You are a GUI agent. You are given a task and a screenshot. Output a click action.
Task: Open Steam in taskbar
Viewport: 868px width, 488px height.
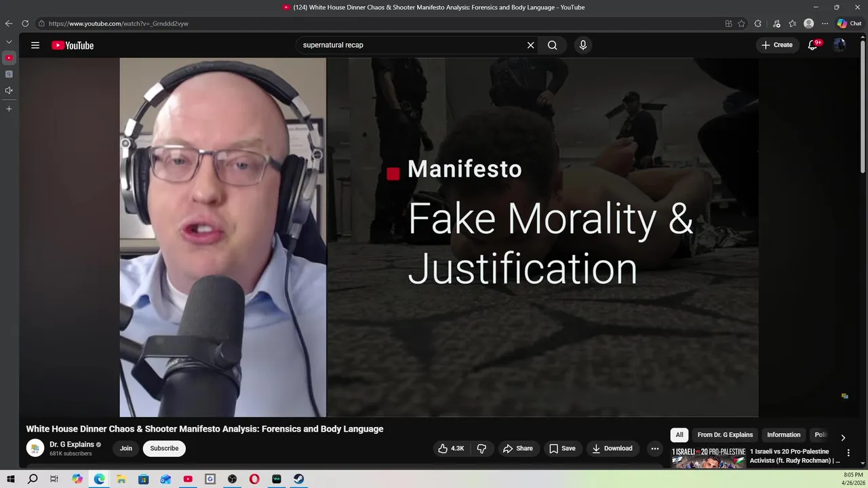click(298, 479)
